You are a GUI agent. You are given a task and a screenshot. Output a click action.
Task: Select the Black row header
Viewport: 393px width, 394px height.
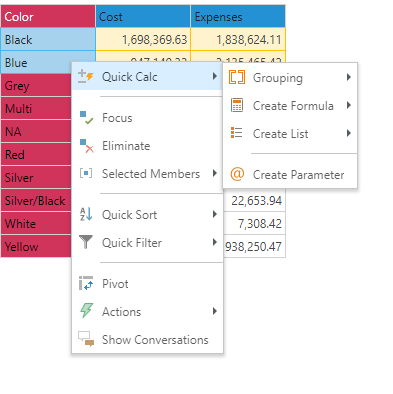click(48, 40)
